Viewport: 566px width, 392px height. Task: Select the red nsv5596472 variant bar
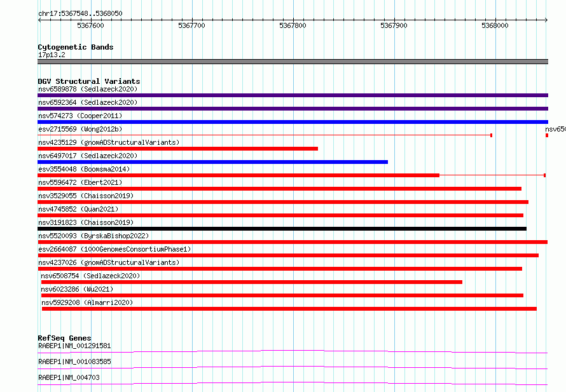click(x=279, y=189)
